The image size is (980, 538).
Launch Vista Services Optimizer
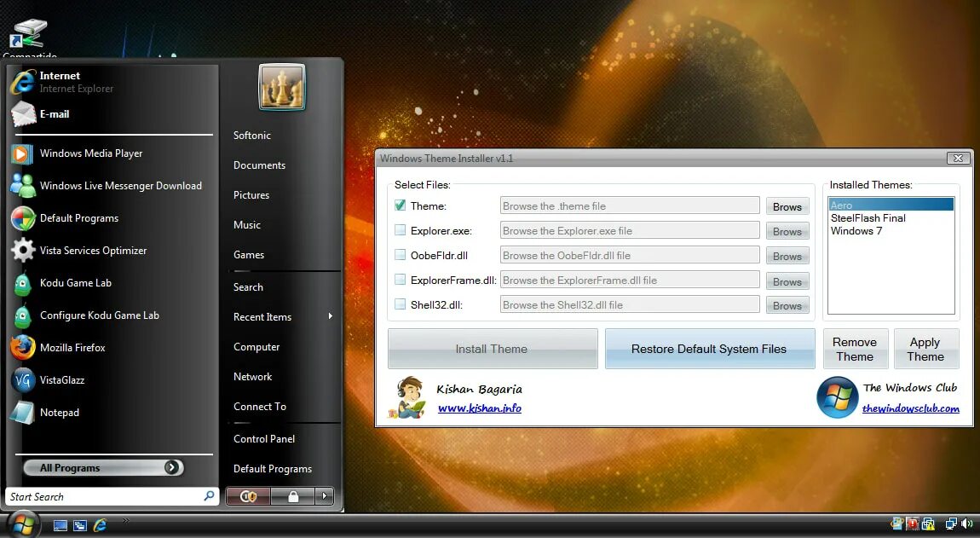tap(112, 250)
